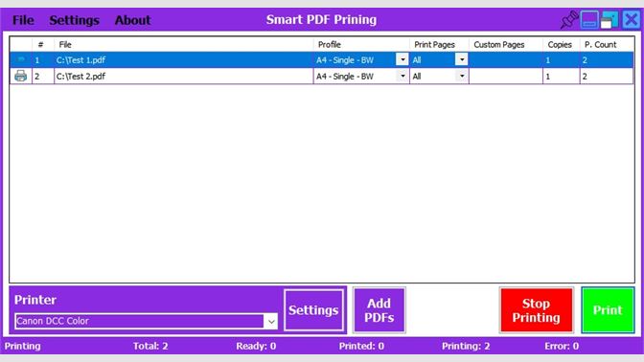Image resolution: width=644 pixels, height=362 pixels.
Task: Click the Total: 2 status entry
Action: 150,346
